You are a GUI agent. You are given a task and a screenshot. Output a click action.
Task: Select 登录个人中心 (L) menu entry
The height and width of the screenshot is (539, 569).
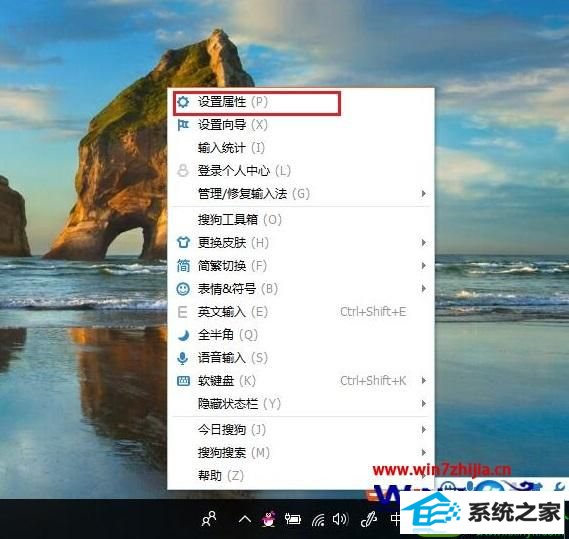[x=301, y=171]
